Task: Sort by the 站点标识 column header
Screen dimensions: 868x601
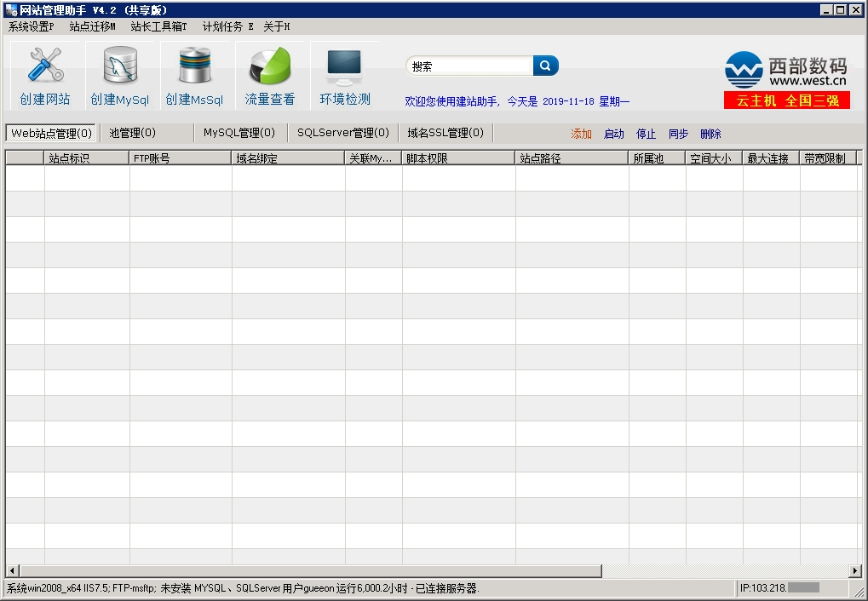Action: click(x=86, y=158)
